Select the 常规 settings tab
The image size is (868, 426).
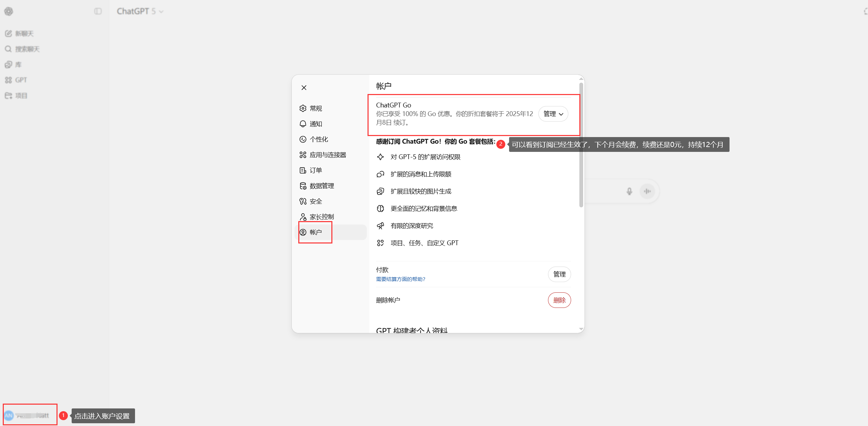point(315,108)
